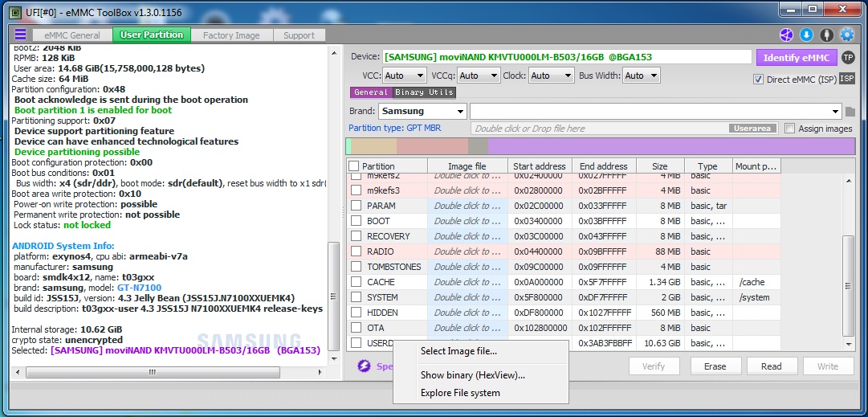Click the Erase button

715,366
